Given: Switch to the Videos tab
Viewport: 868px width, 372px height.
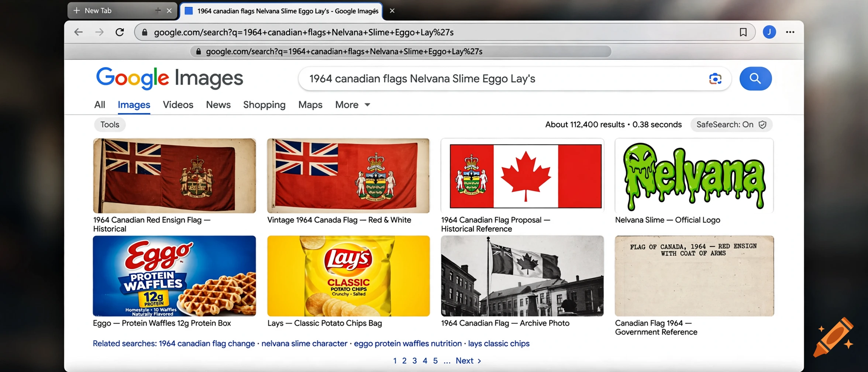Looking at the screenshot, I should (178, 105).
